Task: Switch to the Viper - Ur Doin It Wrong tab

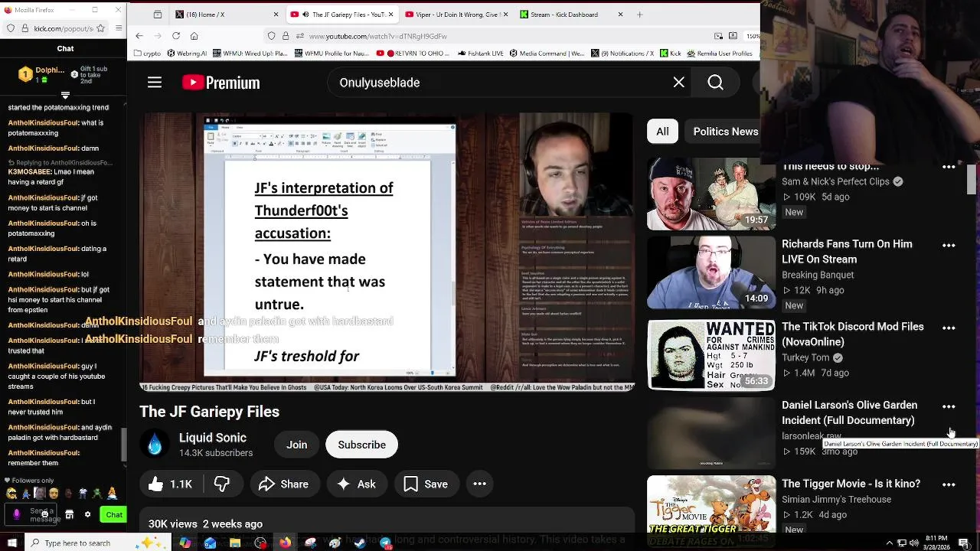Action: click(x=456, y=15)
